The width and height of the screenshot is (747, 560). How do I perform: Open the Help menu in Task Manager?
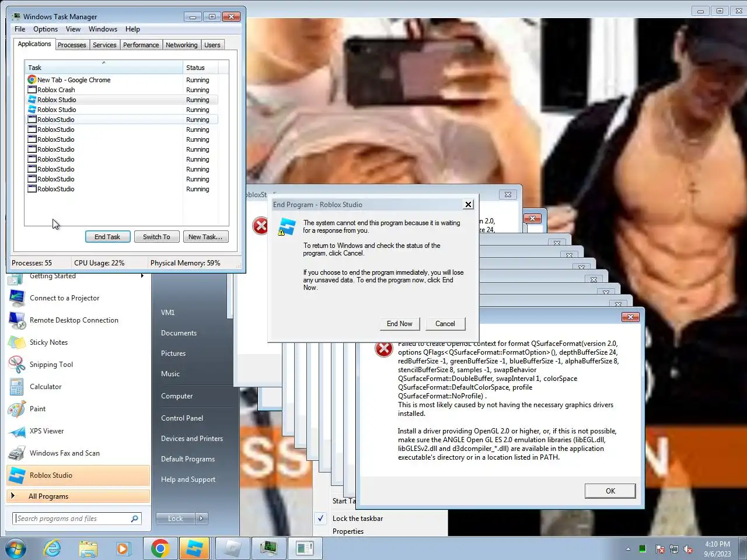click(x=132, y=29)
